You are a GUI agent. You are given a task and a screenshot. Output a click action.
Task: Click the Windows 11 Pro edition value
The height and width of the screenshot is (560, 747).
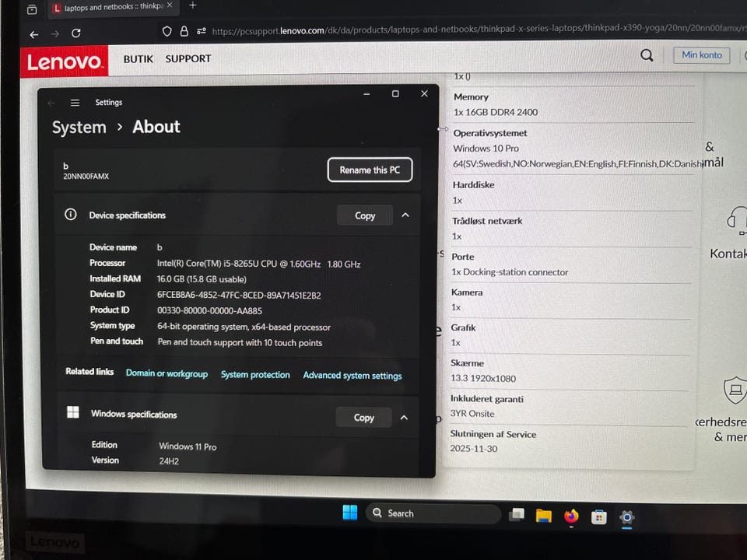(188, 446)
